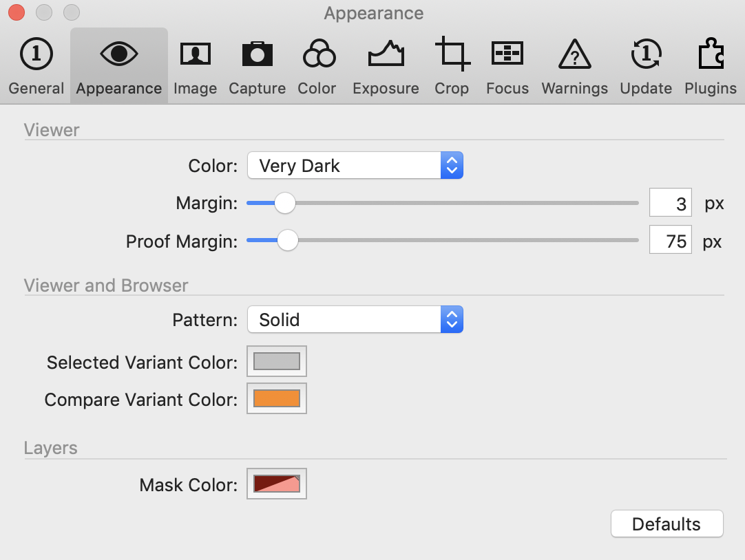The width and height of the screenshot is (745, 560).
Task: Click the Proof Margin slider handle
Action: click(287, 240)
